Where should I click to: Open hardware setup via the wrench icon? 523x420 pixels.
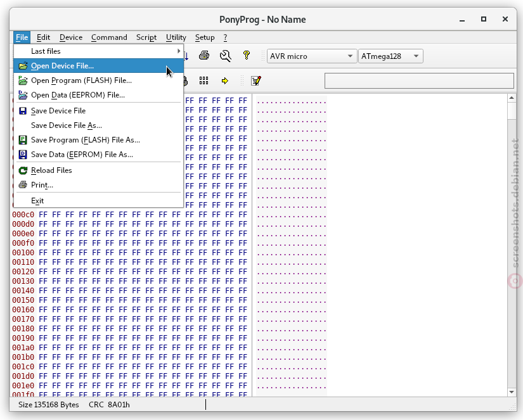226,56
